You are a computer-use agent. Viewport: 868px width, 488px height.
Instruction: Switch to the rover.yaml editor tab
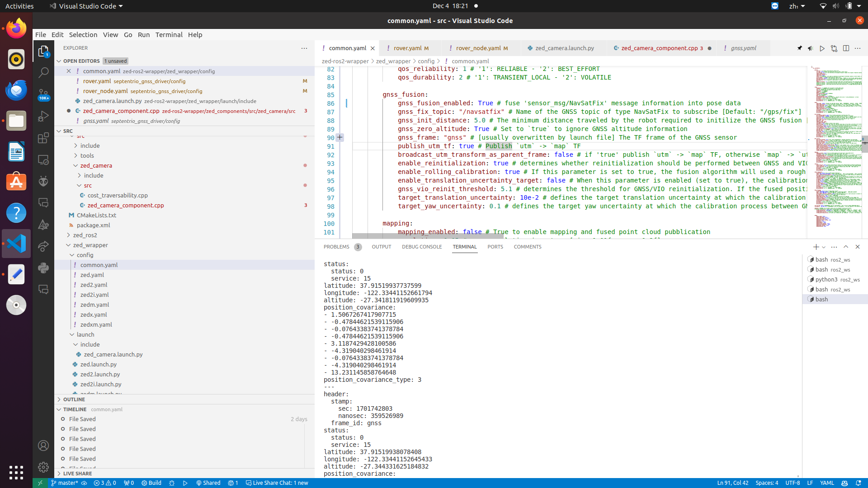407,48
